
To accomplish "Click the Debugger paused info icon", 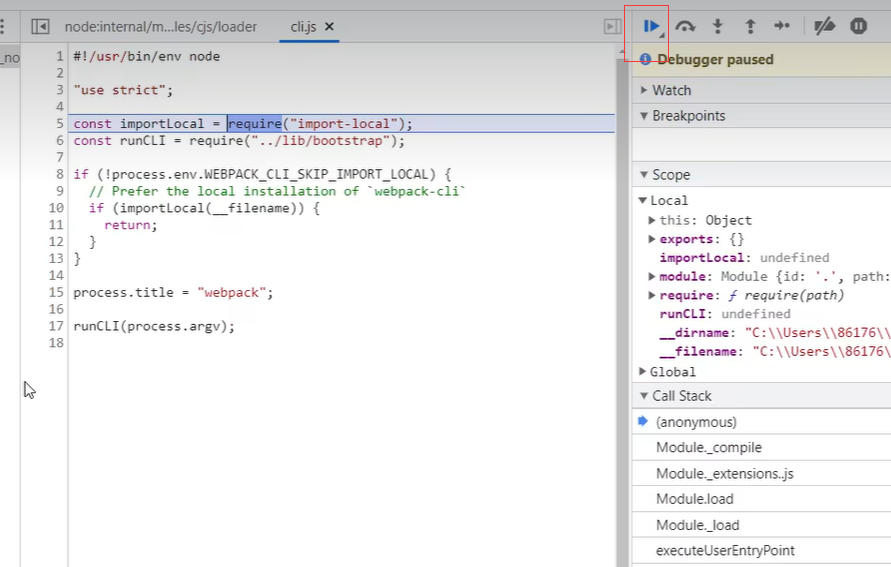I will tap(645, 59).
